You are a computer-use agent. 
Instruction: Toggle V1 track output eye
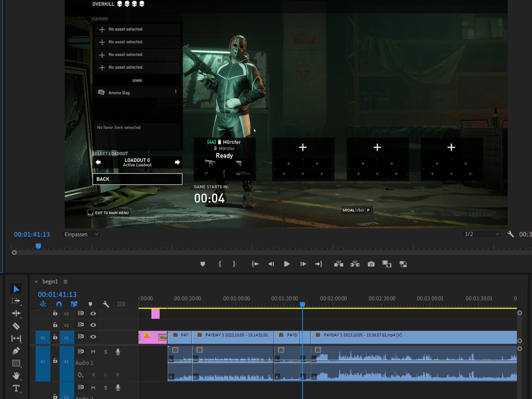[x=93, y=337]
